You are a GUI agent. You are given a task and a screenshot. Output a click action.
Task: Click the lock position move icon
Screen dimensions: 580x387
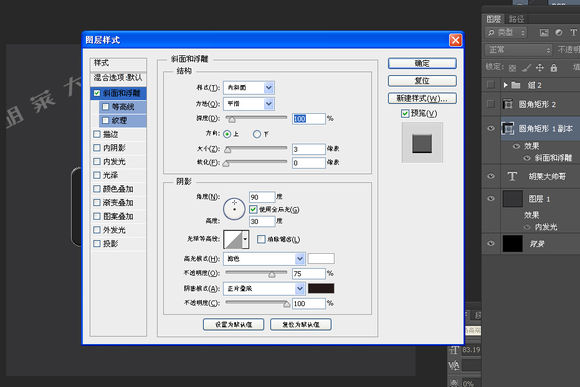540,68
